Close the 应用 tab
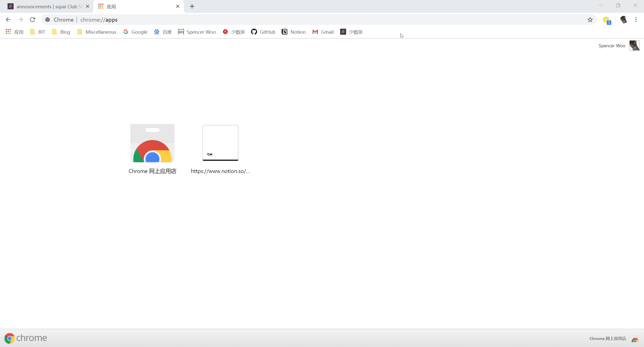This screenshot has height=347, width=644. pos(178,7)
